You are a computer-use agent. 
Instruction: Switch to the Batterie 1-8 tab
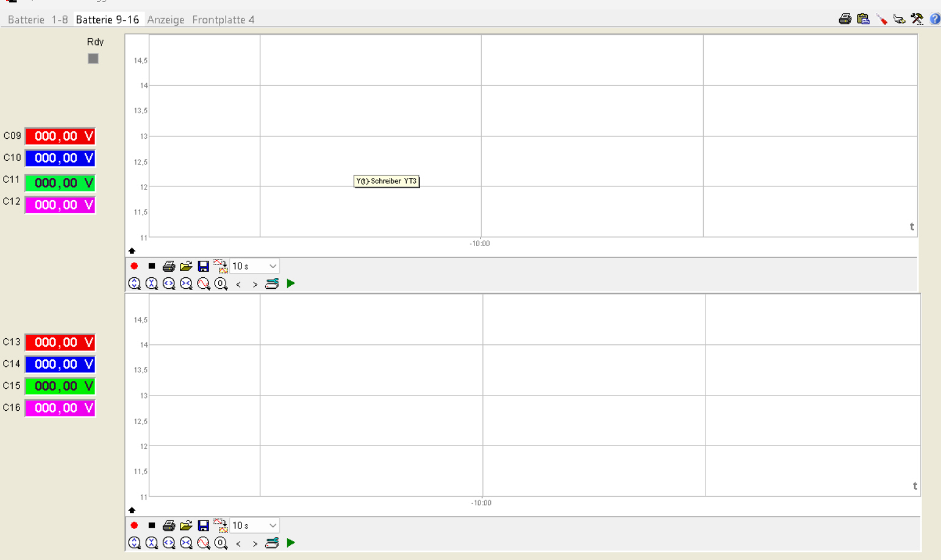[38, 19]
